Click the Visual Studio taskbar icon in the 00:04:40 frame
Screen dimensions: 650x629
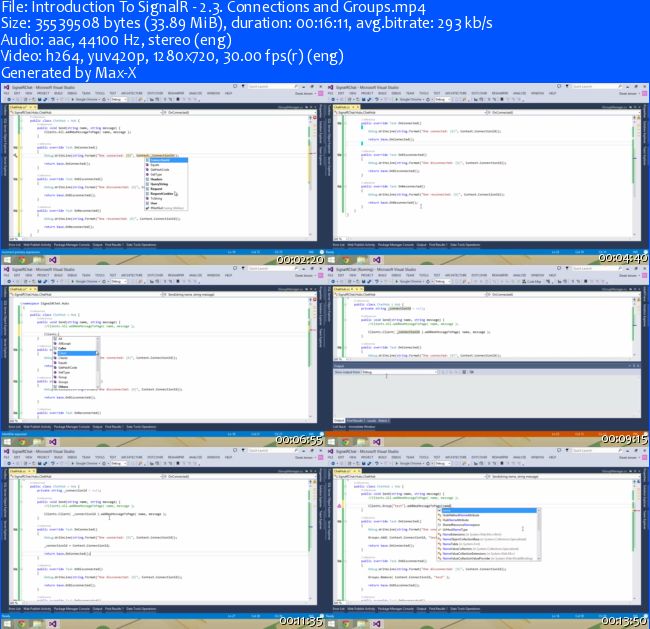[377, 260]
